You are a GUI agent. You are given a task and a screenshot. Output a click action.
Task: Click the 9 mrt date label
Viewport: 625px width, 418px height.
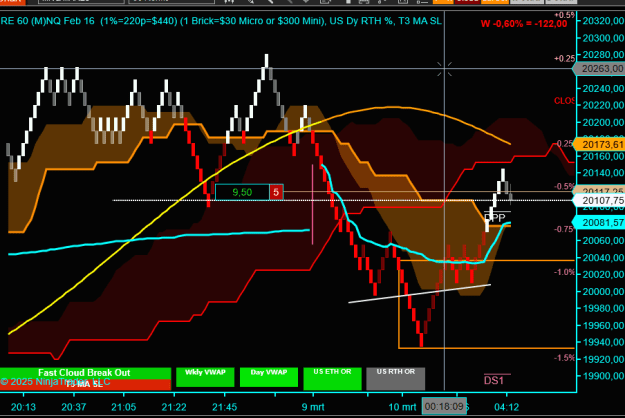313,407
